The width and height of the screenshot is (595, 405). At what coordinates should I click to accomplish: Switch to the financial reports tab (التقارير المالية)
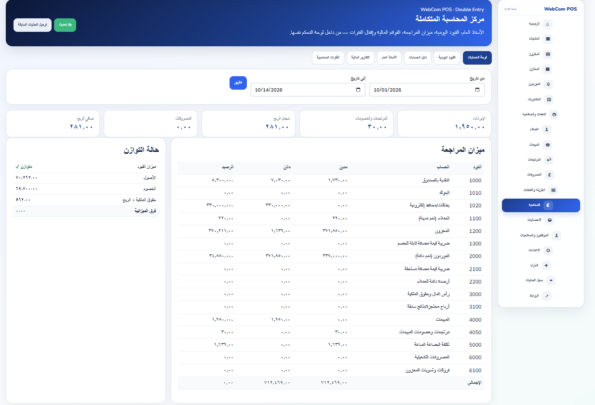click(360, 58)
